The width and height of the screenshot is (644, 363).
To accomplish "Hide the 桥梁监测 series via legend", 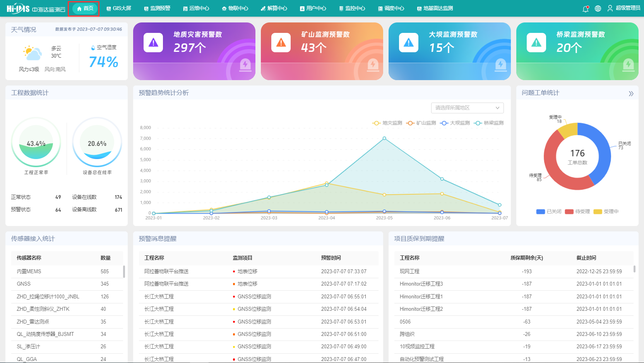I will [x=489, y=123].
